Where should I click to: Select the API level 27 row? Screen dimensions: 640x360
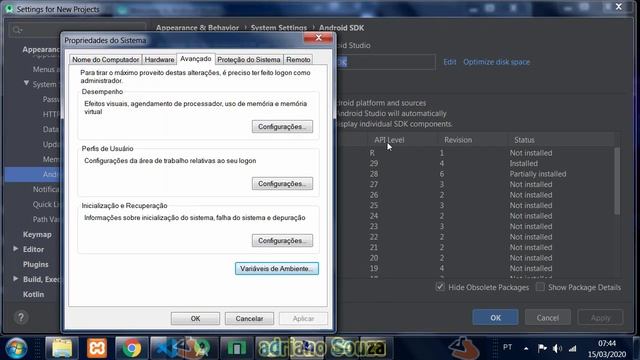coord(476,184)
